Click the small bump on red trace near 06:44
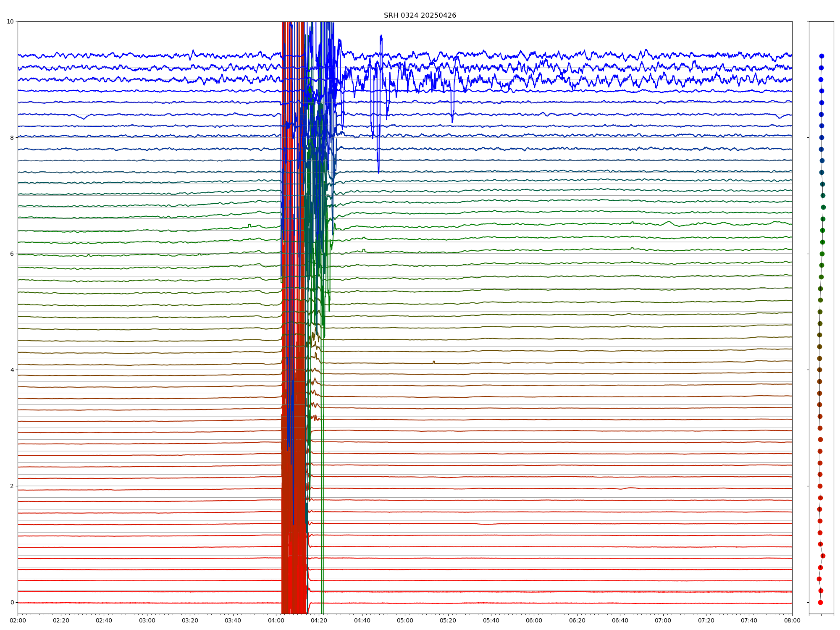 point(630,488)
